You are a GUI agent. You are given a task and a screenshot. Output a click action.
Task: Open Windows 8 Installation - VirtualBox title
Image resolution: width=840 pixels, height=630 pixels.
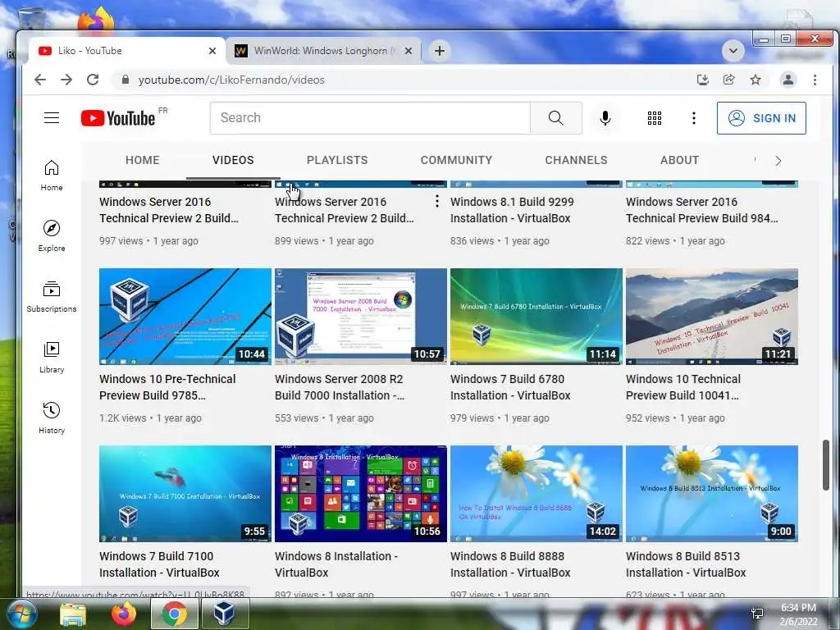tap(336, 564)
